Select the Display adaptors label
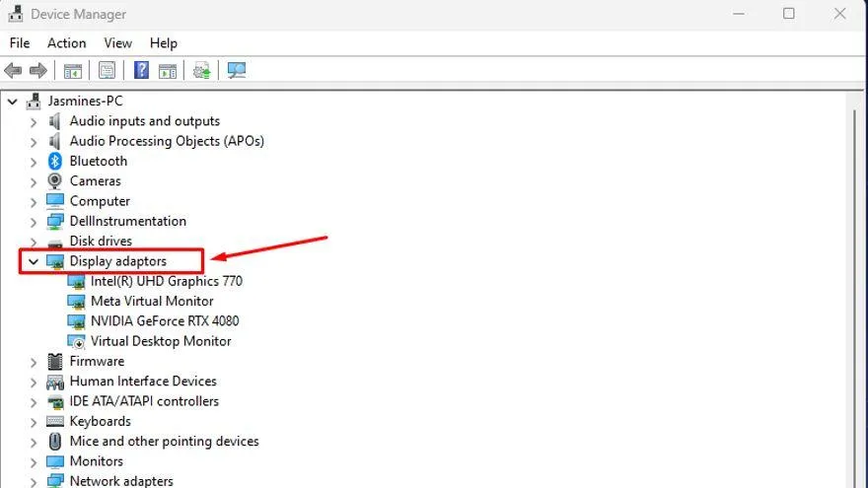Screen dimensions: 868x488 [118, 261]
